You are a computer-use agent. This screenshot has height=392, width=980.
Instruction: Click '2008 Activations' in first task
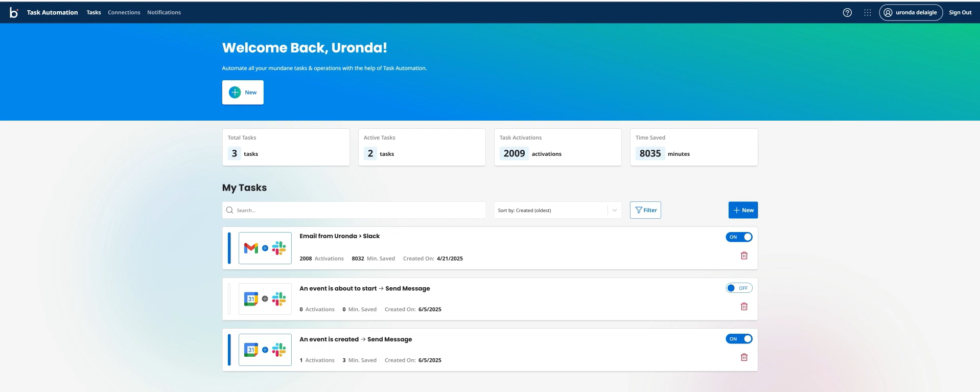(x=321, y=259)
